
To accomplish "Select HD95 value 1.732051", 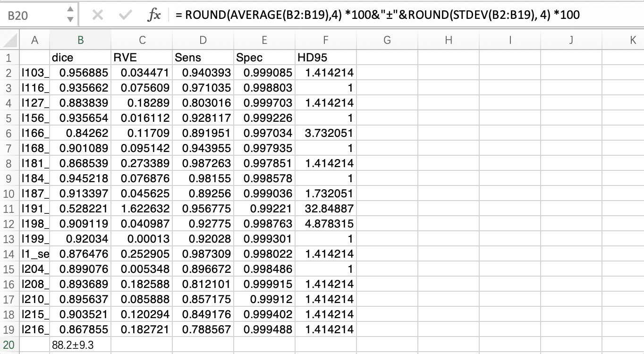I will point(326,194).
